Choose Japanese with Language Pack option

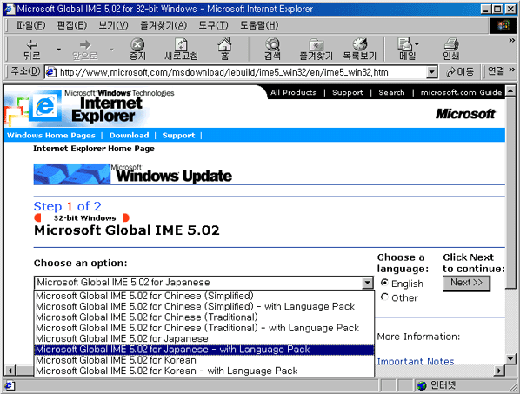tap(204, 349)
